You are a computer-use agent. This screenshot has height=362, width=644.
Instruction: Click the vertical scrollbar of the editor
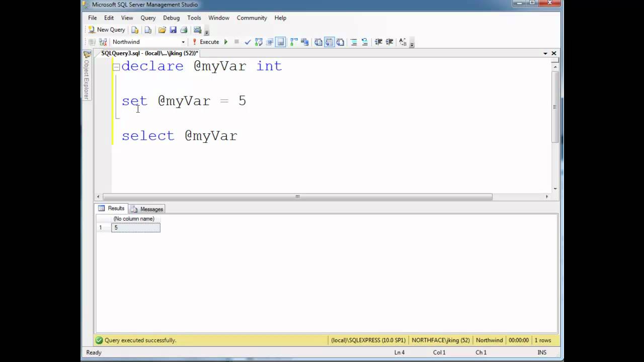coord(555,107)
